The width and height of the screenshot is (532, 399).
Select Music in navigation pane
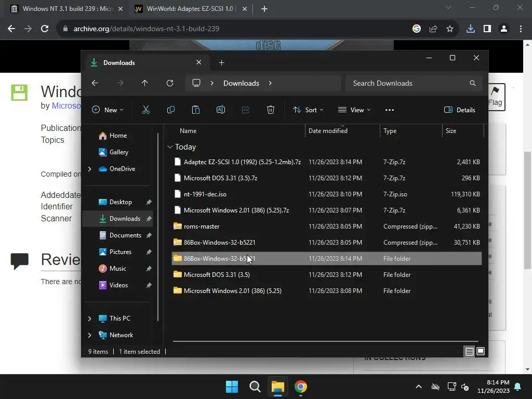click(118, 269)
